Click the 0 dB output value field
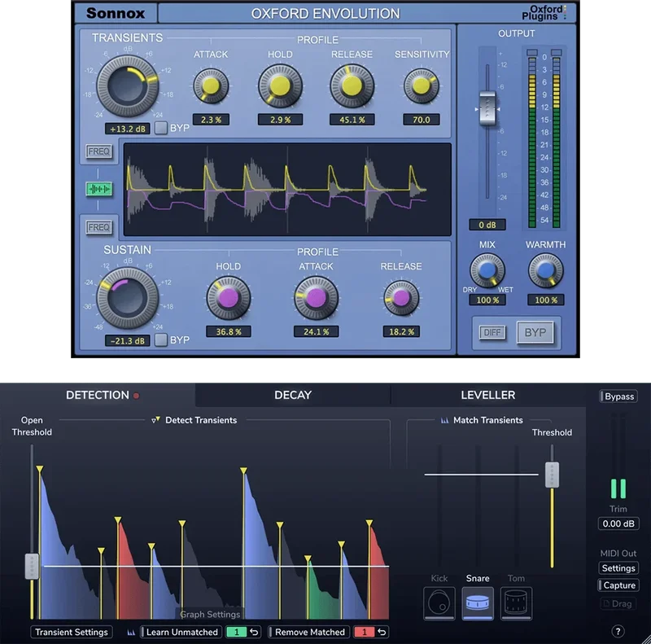 [487, 225]
